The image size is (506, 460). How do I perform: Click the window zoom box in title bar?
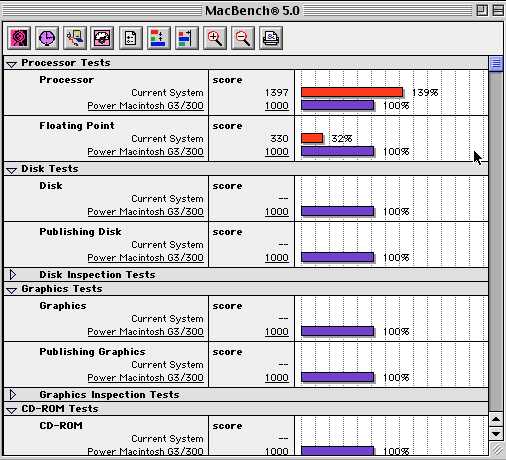pos(482,10)
